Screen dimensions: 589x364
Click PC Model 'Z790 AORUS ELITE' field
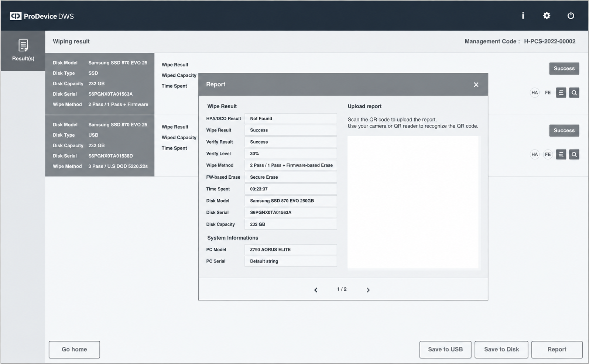(x=291, y=250)
